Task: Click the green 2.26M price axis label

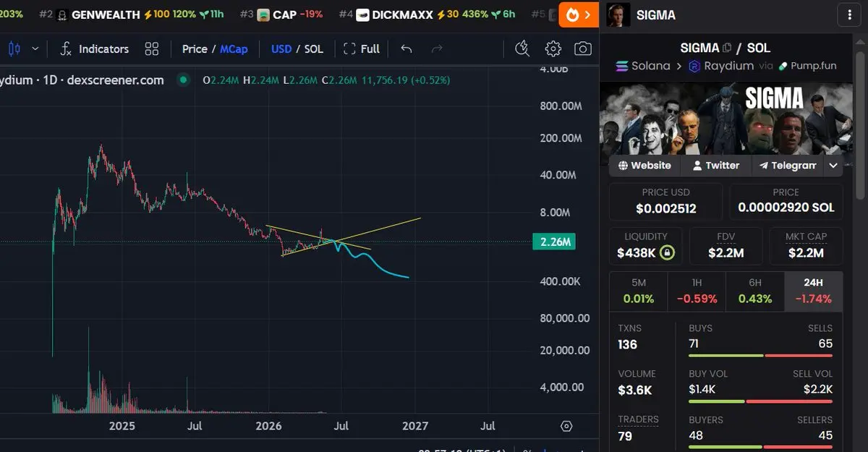Action: [x=553, y=242]
